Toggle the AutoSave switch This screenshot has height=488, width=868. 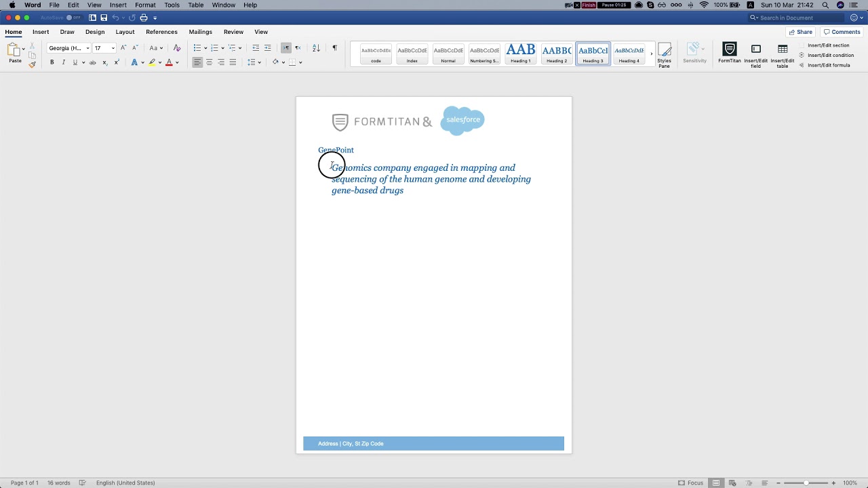pyautogui.click(x=73, y=18)
